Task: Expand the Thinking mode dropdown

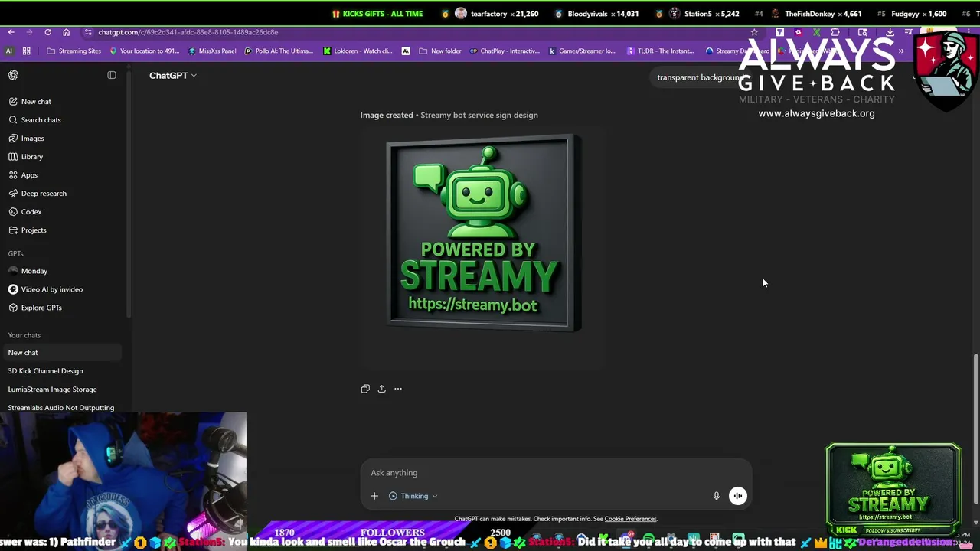Action: 413,496
